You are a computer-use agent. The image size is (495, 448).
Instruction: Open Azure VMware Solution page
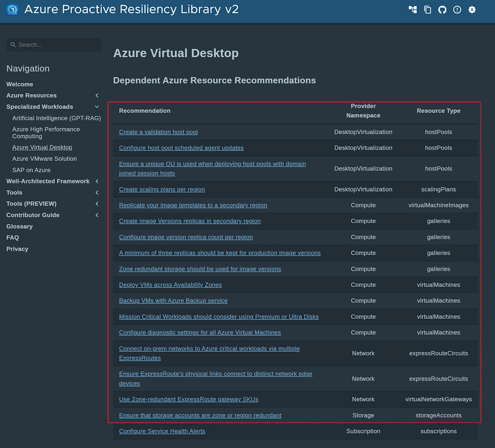(45, 158)
